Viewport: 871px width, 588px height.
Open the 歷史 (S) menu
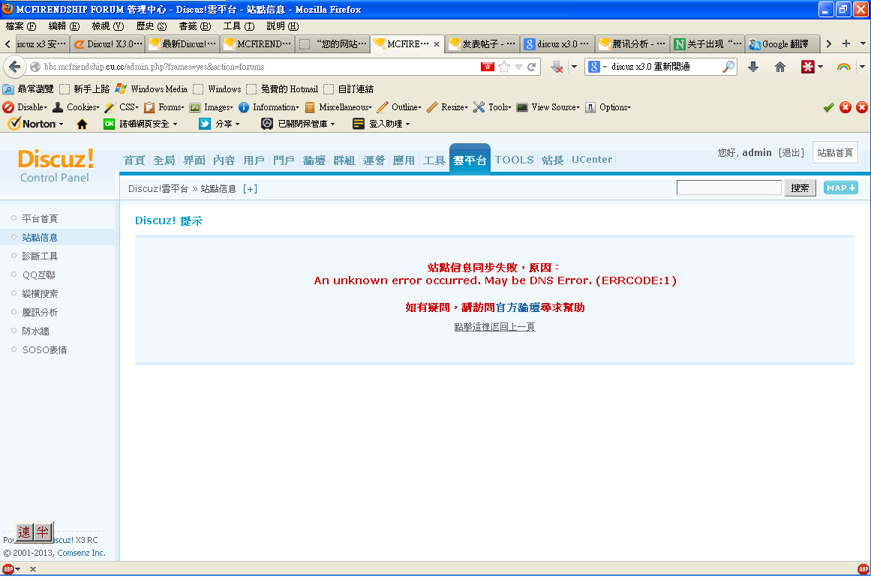[x=152, y=26]
